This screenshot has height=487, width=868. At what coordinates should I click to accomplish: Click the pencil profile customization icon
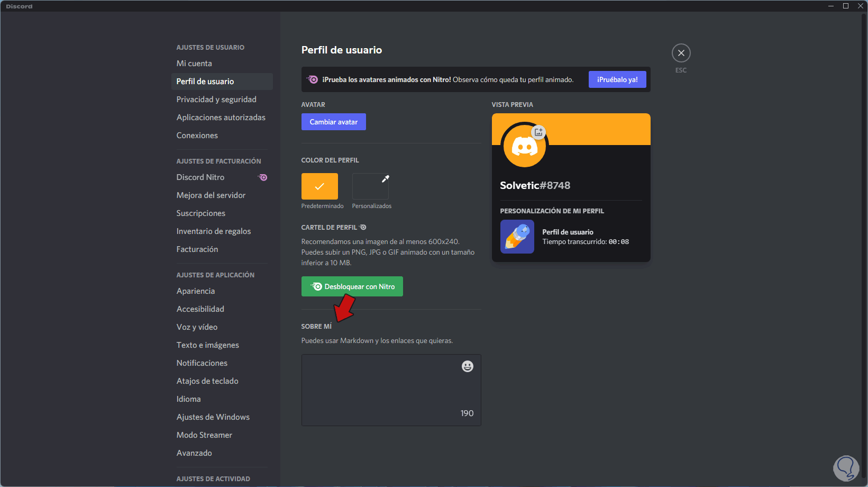click(517, 237)
